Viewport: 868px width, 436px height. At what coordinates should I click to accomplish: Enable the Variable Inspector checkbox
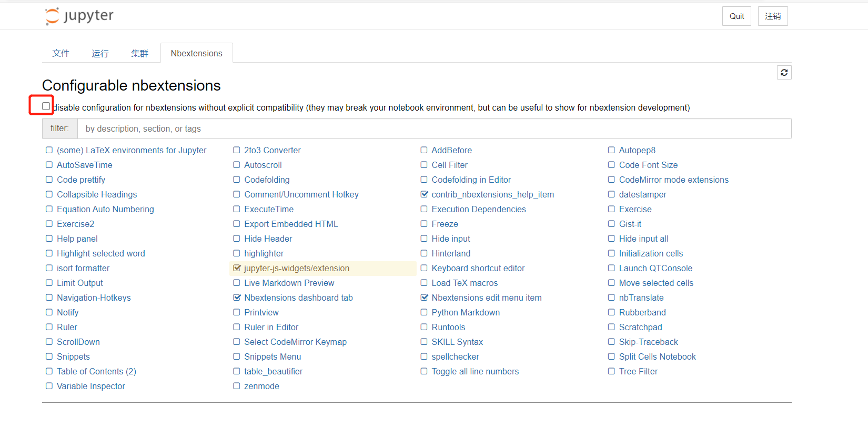[49, 386]
